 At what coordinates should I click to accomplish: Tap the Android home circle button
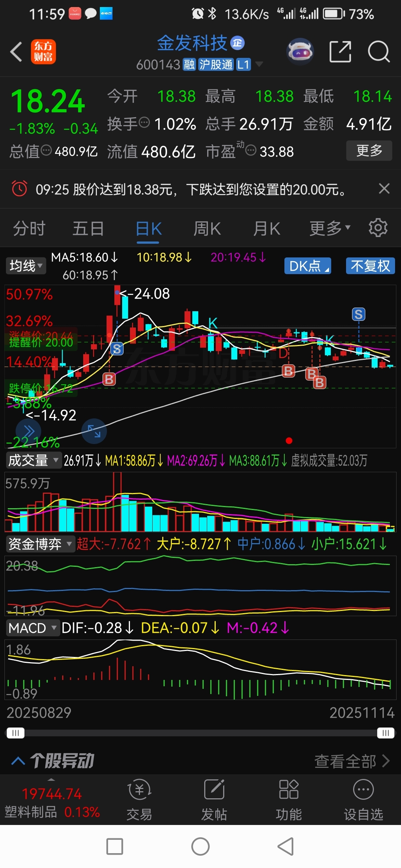[x=200, y=846]
